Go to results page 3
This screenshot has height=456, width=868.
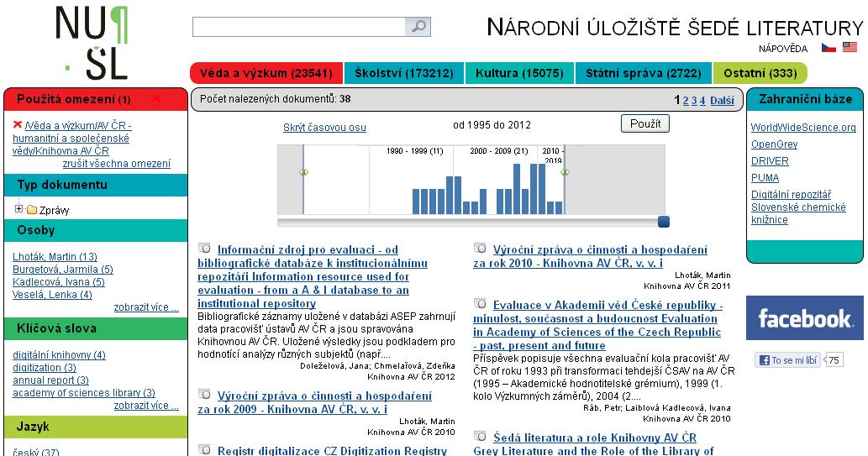pyautogui.click(x=693, y=101)
